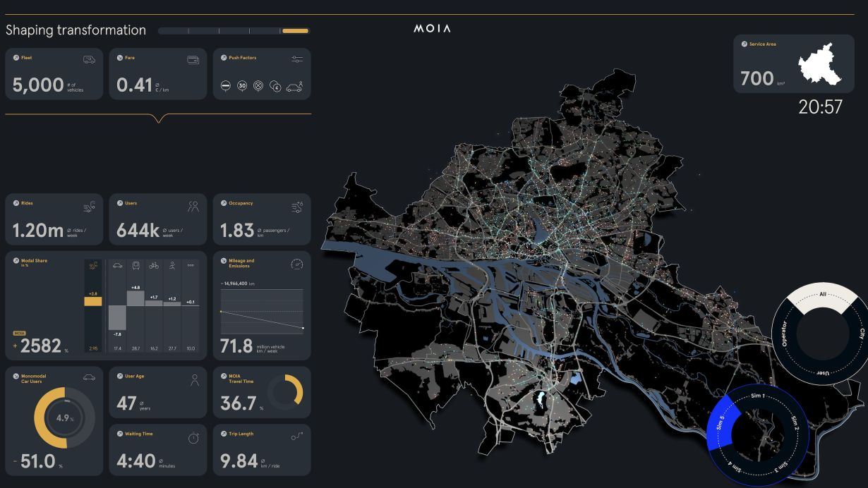
Task: Toggle the no-entry sign push factor
Action: click(x=226, y=86)
